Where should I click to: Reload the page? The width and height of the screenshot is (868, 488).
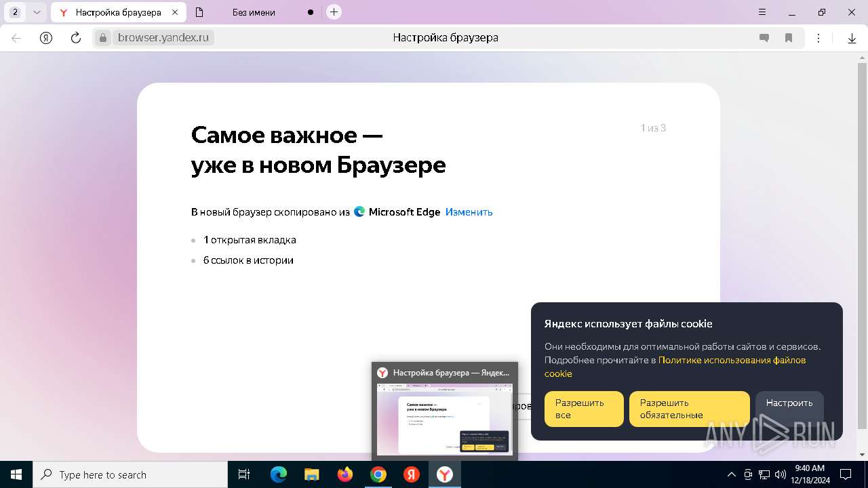[76, 38]
